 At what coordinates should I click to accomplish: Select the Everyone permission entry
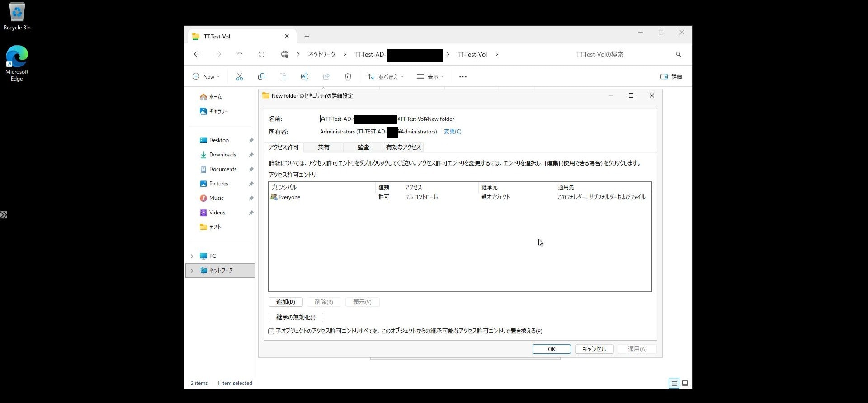[x=460, y=197]
